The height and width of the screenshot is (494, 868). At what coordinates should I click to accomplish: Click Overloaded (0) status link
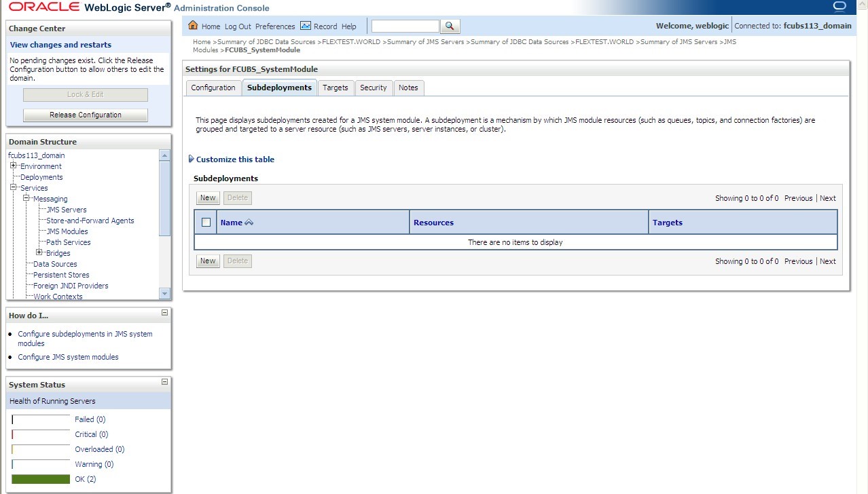coord(100,449)
